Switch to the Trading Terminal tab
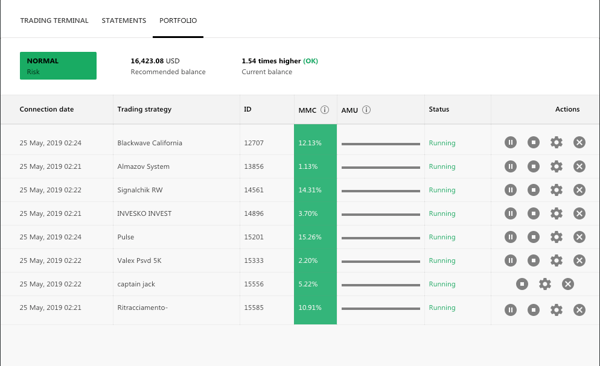600x366 pixels. (x=54, y=21)
